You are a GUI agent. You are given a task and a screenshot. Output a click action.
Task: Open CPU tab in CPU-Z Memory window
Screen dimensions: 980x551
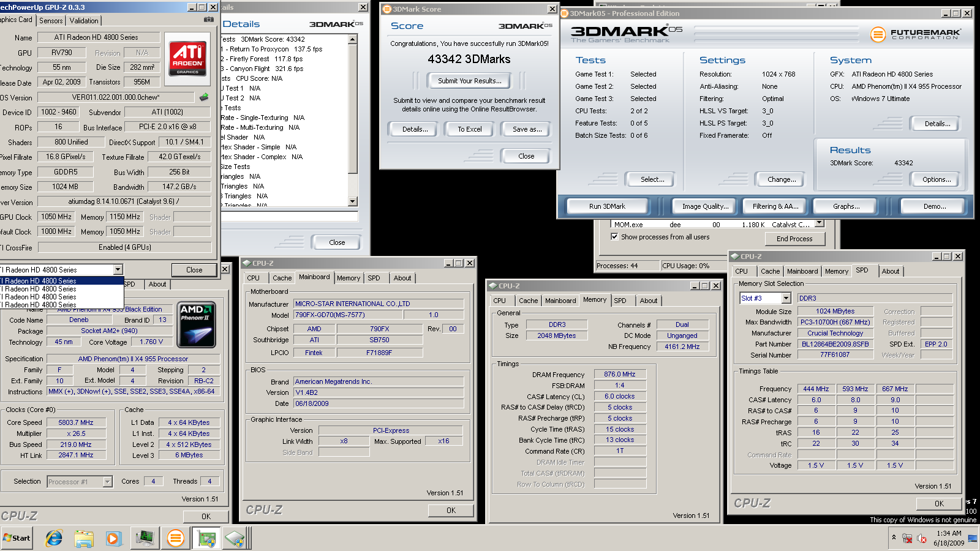click(x=500, y=301)
